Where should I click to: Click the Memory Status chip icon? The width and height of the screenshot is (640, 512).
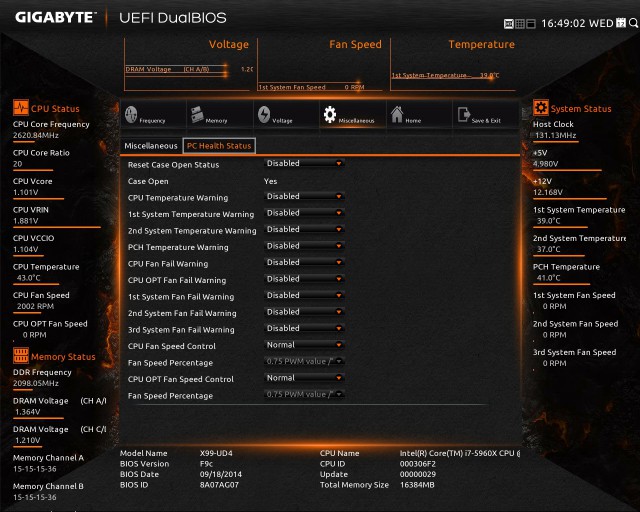[21, 356]
